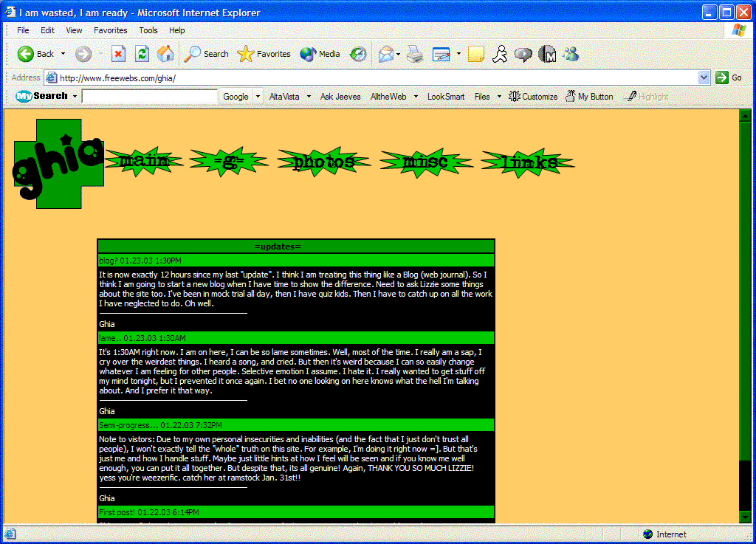This screenshot has width=756, height=544.
Task: Click the page icon in address bar
Action: pos(52,78)
